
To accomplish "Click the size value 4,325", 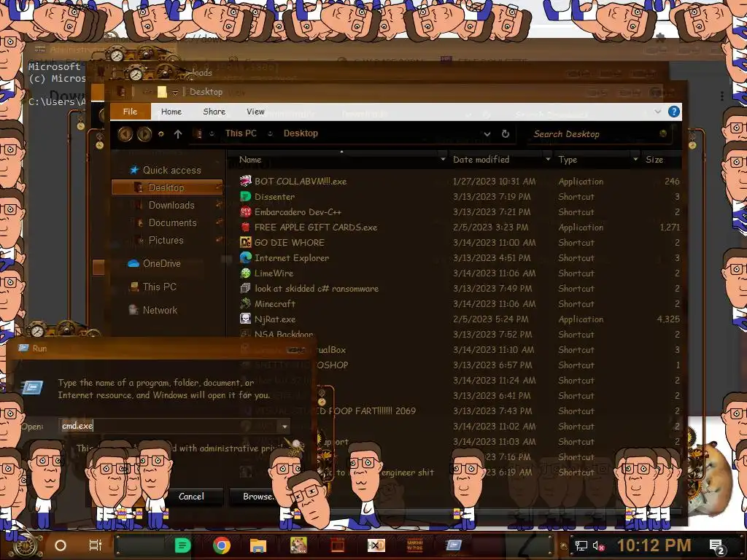I will [668, 319].
